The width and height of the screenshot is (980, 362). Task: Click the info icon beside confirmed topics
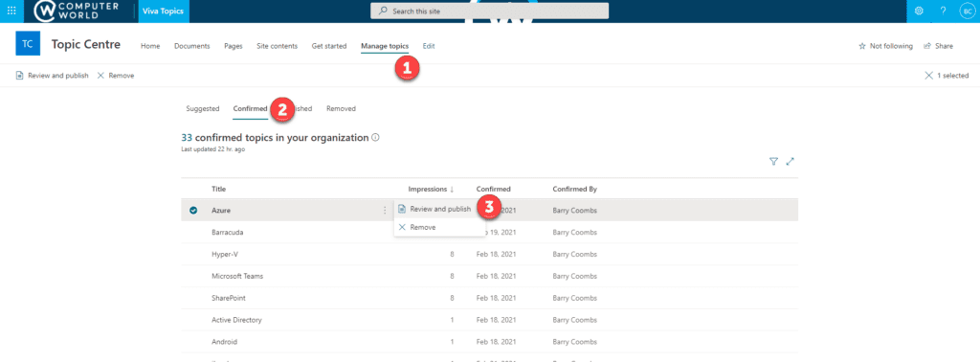point(375,138)
